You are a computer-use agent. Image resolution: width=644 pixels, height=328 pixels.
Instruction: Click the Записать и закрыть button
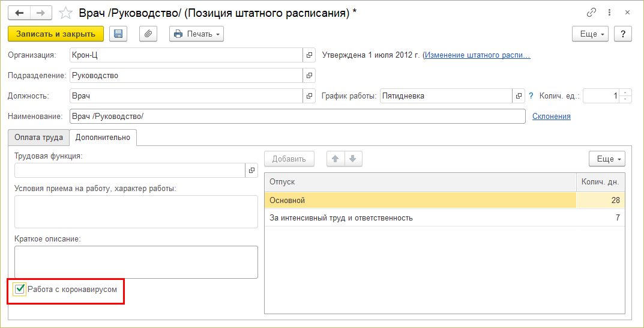(x=56, y=34)
